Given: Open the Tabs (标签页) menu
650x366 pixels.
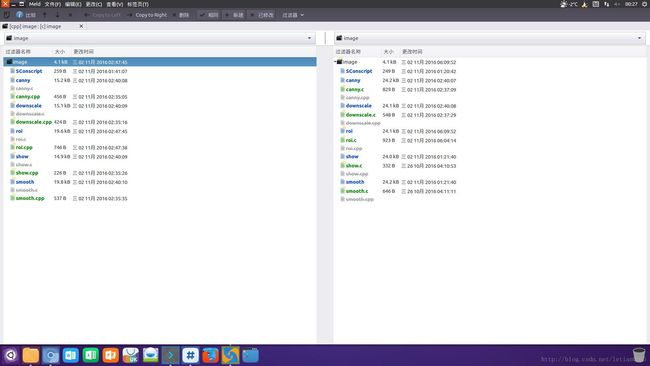Looking at the screenshot, I should [x=138, y=4].
